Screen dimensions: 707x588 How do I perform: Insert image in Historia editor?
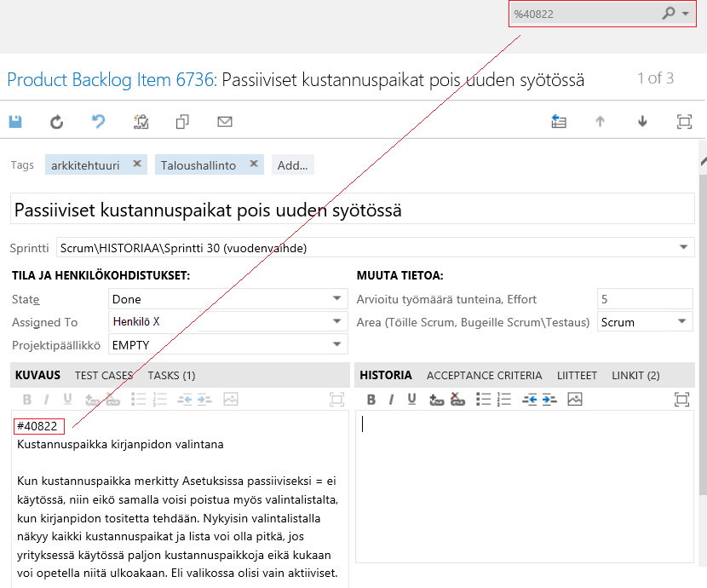pyautogui.click(x=575, y=399)
